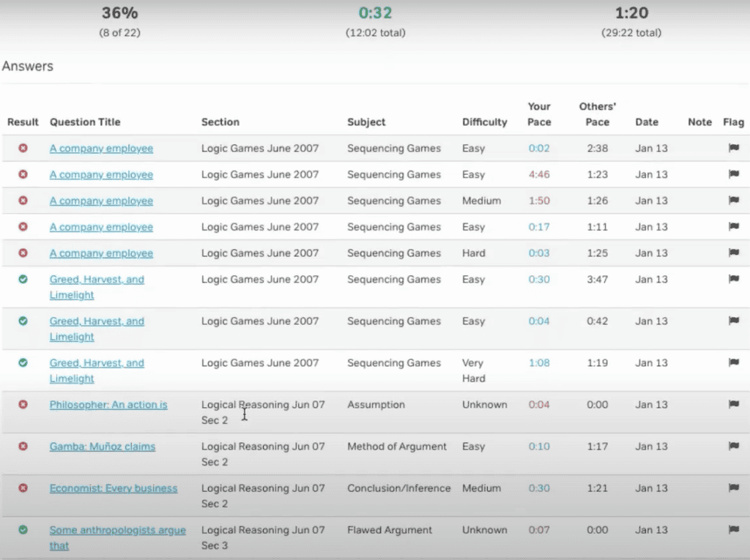Sort the table by the Difficulty column header
Image resolution: width=750 pixels, height=560 pixels.
pos(484,122)
